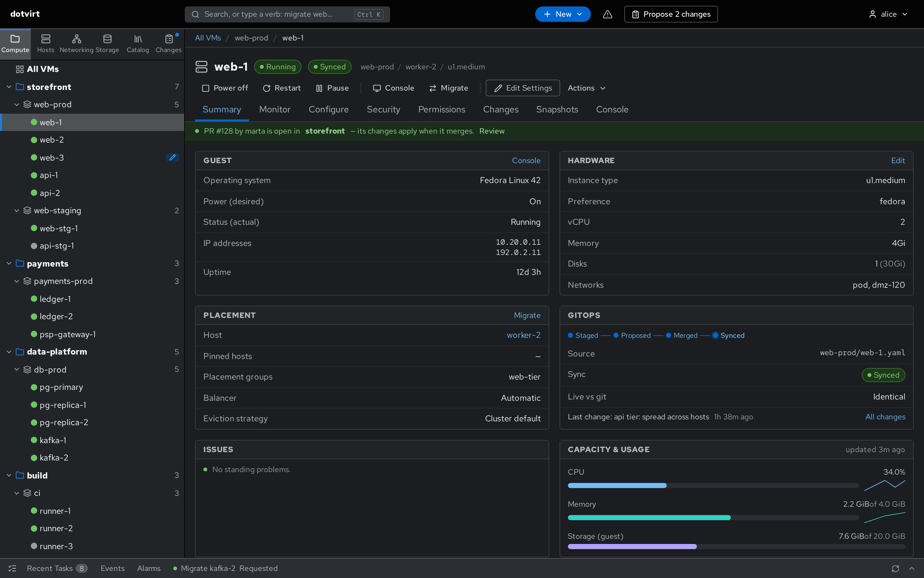This screenshot has width=924, height=578.
Task: Open the Networking section
Action: tap(76, 44)
